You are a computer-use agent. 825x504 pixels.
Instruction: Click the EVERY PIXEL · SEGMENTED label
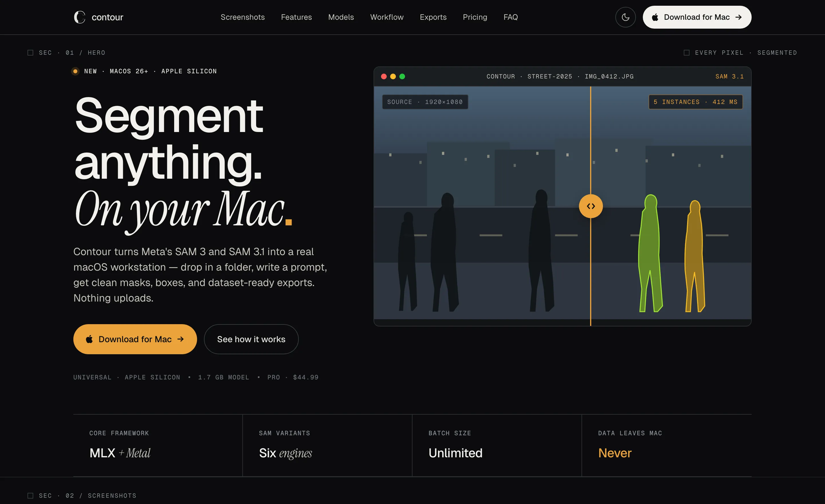coord(746,52)
